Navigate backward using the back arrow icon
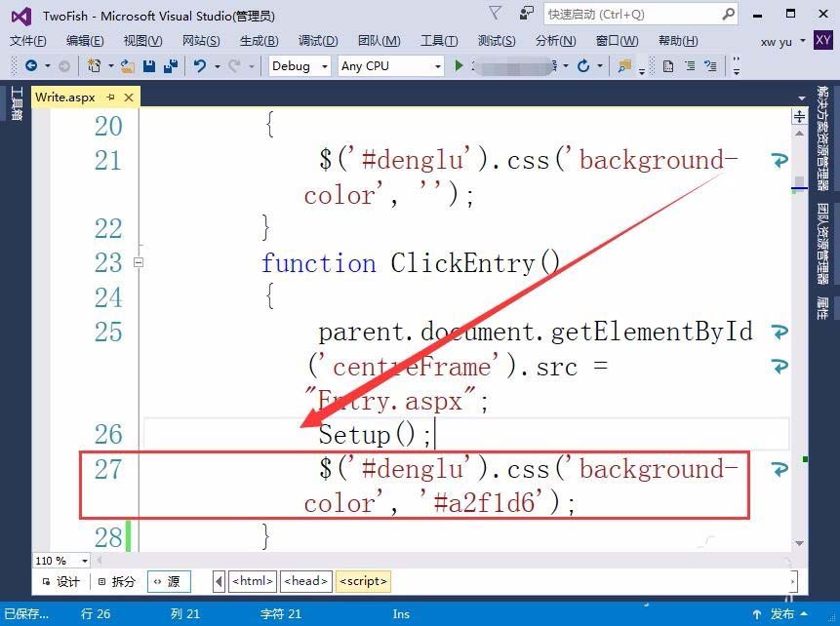 pyautogui.click(x=31, y=65)
